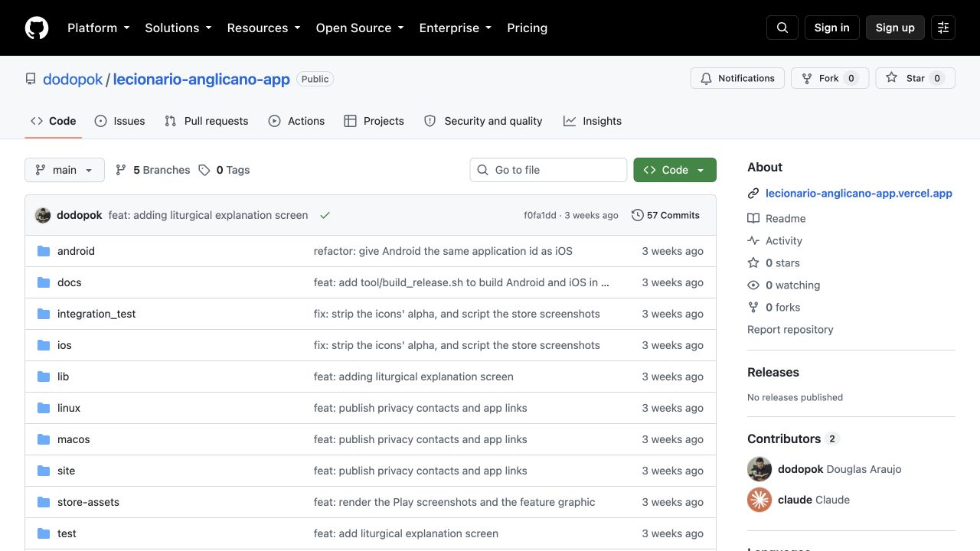Viewport: 980px width, 551px height.
Task: Open the Releases heading link
Action: click(x=773, y=372)
